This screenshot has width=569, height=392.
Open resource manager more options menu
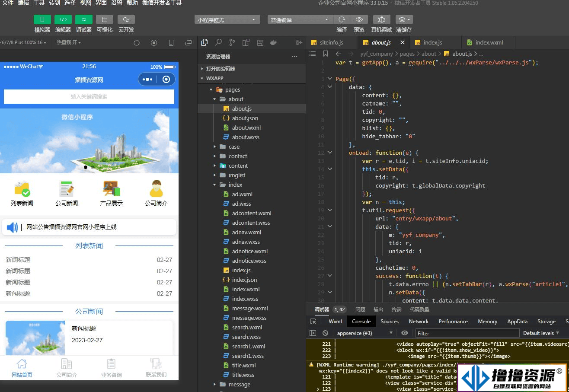[x=294, y=56]
